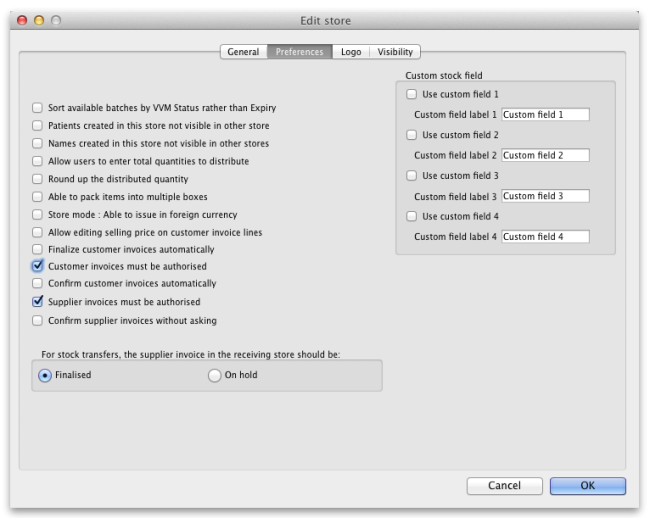
Task: Enable Use custom field 1 checkbox
Action: tap(412, 94)
